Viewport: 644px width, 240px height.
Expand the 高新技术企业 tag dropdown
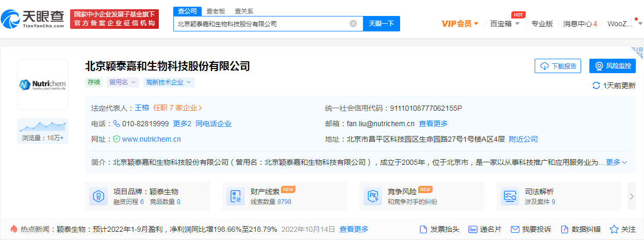pos(169,82)
